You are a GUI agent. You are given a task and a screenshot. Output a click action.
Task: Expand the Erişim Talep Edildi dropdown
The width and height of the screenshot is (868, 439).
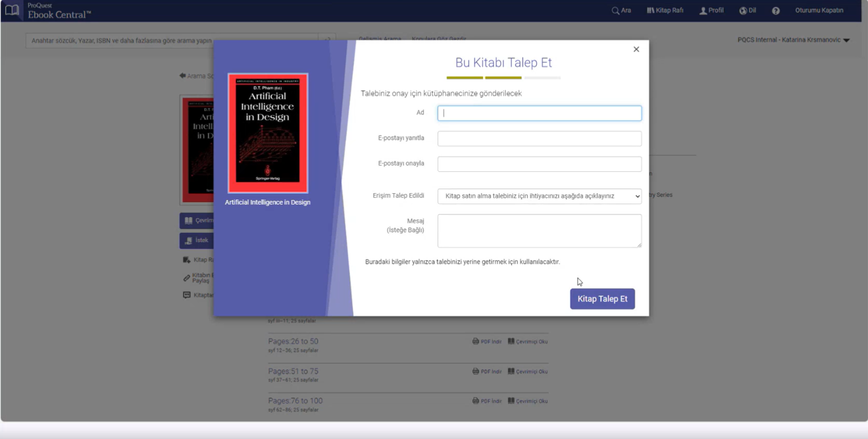pyautogui.click(x=539, y=196)
